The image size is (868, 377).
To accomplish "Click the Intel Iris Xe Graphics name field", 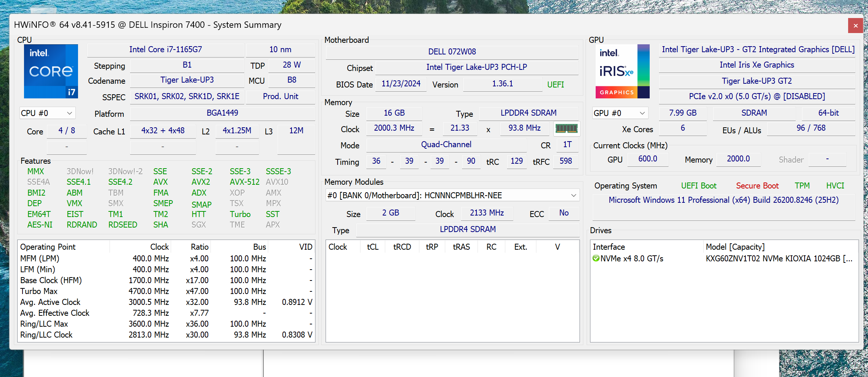I will tap(757, 65).
